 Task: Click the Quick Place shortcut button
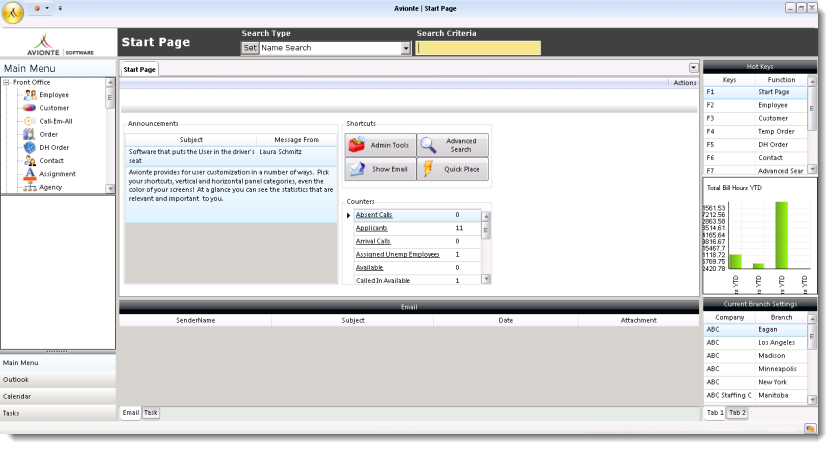point(452,169)
